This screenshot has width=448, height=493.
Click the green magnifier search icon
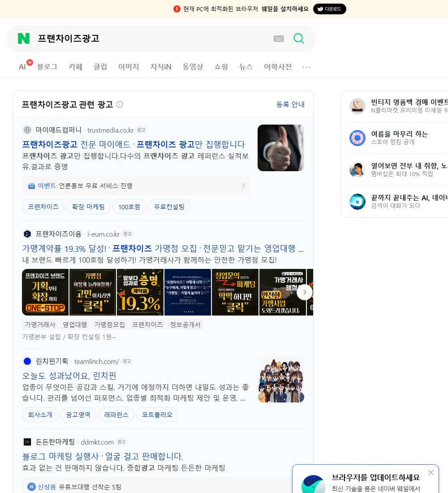(299, 39)
